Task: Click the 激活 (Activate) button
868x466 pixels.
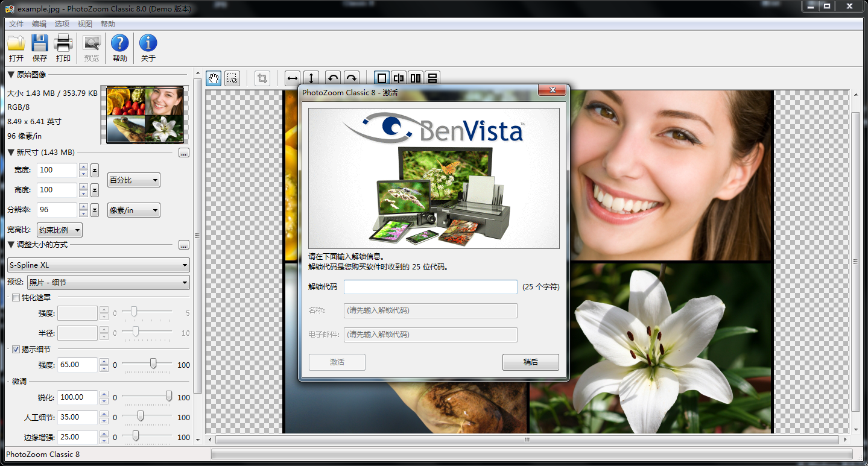Action: tap(337, 362)
